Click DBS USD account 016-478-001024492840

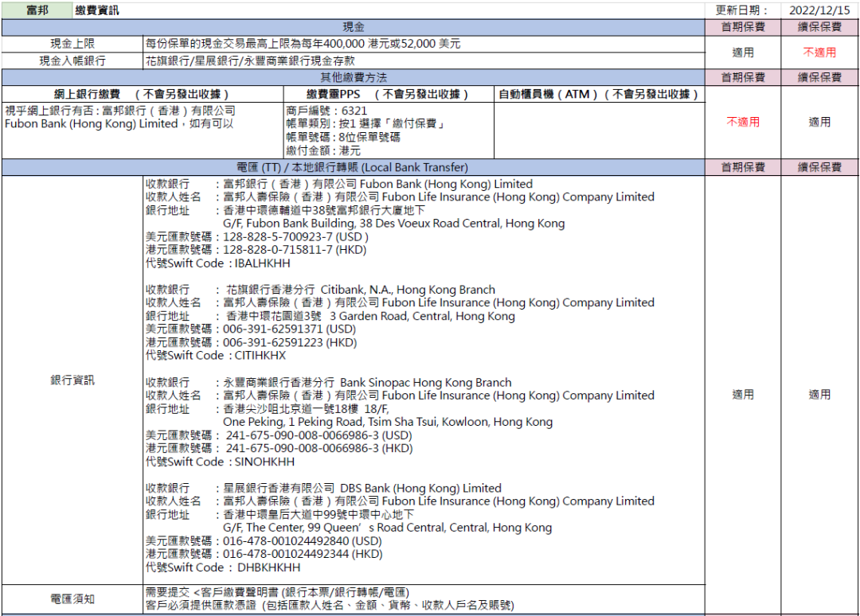264,541
